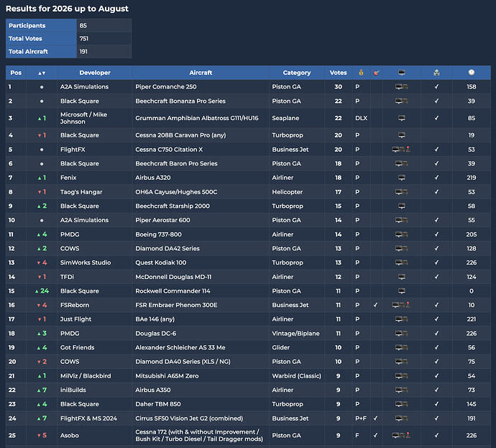This screenshot has height=448, width=496.
Task: Click the Piper Comanche 250 aircraft name
Action: click(166, 87)
